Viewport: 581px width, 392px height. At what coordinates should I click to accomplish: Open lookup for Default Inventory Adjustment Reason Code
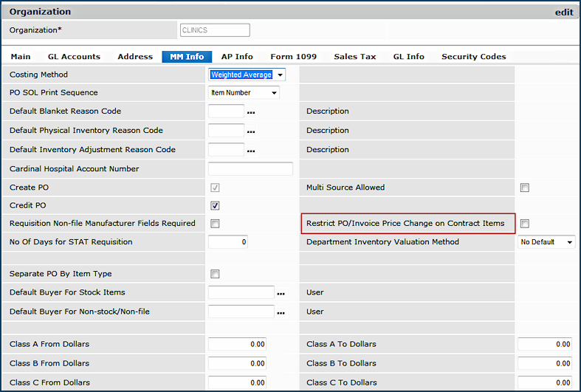251,151
